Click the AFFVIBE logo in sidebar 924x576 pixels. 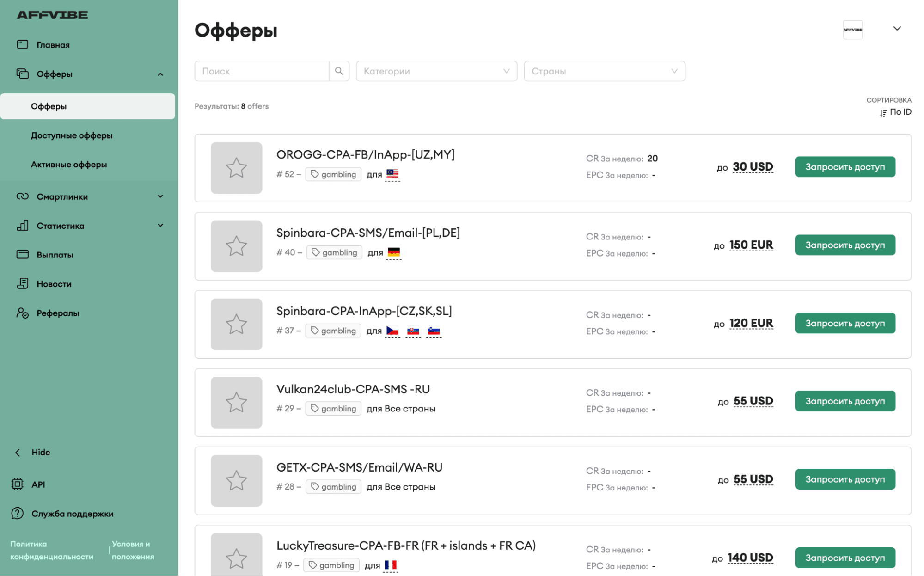[x=52, y=15]
